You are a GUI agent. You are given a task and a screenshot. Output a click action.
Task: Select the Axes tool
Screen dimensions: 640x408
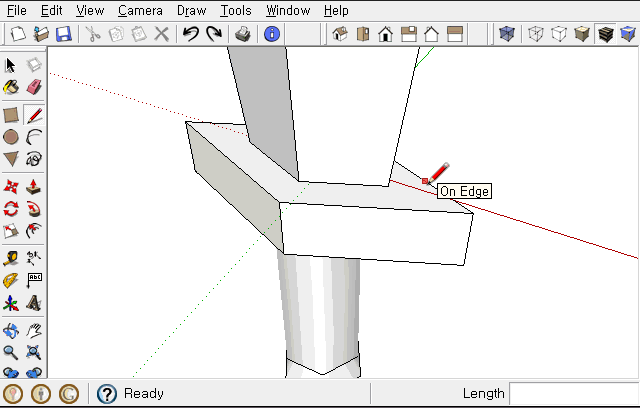[11, 303]
